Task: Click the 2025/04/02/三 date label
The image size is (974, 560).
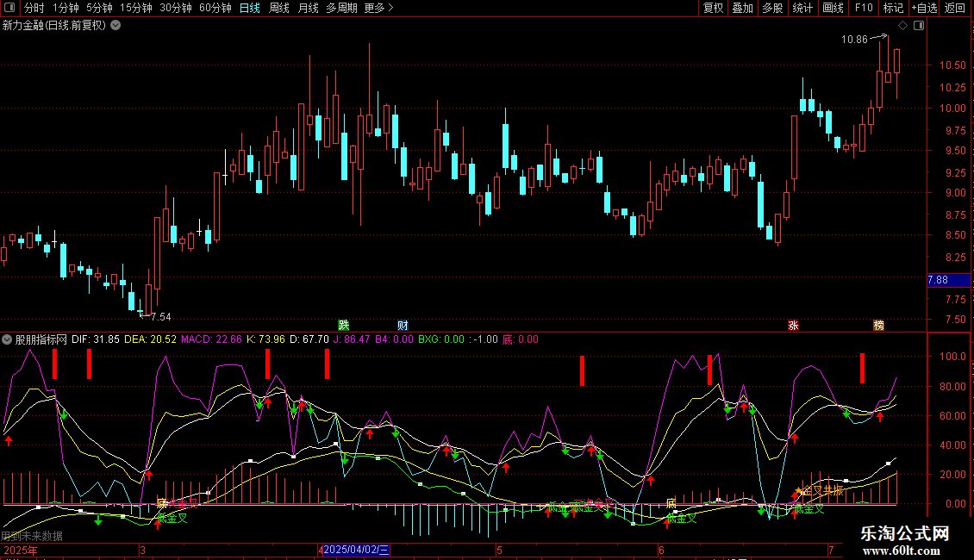Action: [356, 550]
